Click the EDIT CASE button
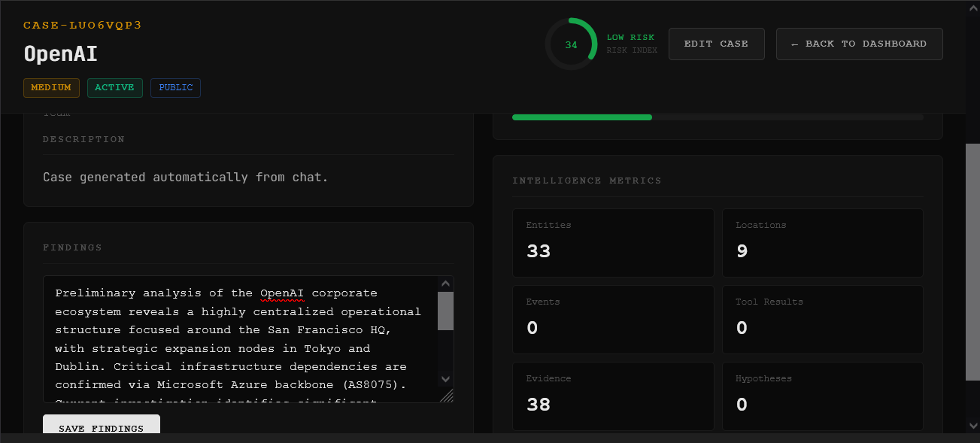The image size is (980, 443). (x=716, y=44)
